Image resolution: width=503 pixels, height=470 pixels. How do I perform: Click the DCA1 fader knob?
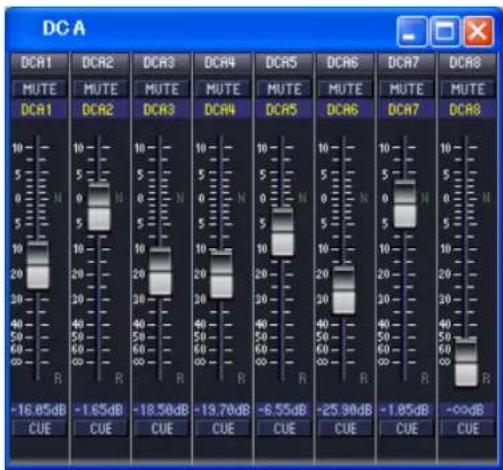tap(38, 265)
